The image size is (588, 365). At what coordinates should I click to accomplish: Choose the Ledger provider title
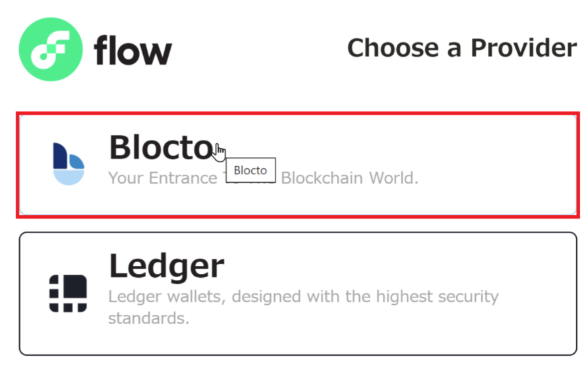pyautogui.click(x=166, y=267)
